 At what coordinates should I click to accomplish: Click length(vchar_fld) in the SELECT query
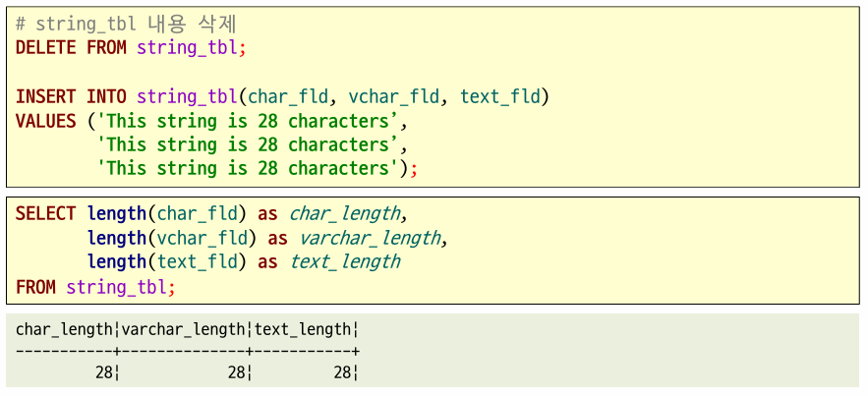click(x=172, y=239)
